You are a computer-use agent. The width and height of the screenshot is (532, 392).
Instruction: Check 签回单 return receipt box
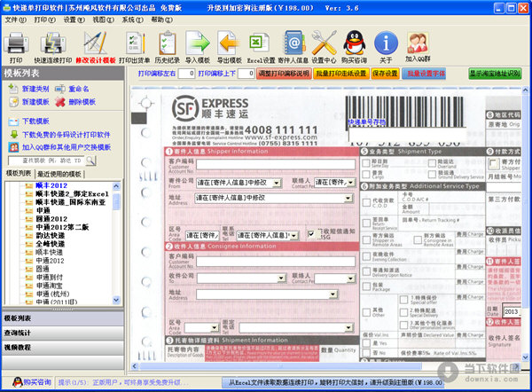point(366,223)
